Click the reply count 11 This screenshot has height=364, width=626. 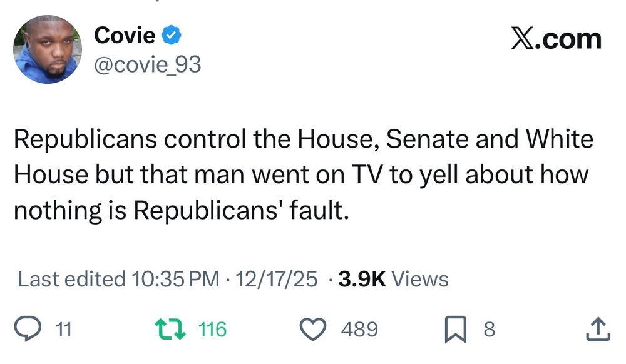(x=64, y=329)
